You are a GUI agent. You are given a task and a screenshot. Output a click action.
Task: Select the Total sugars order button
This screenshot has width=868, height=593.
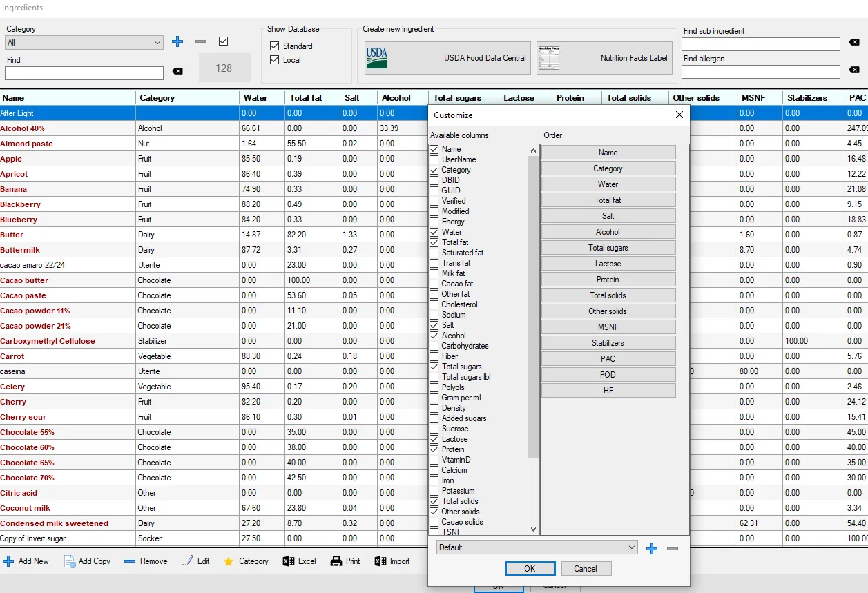tap(608, 248)
